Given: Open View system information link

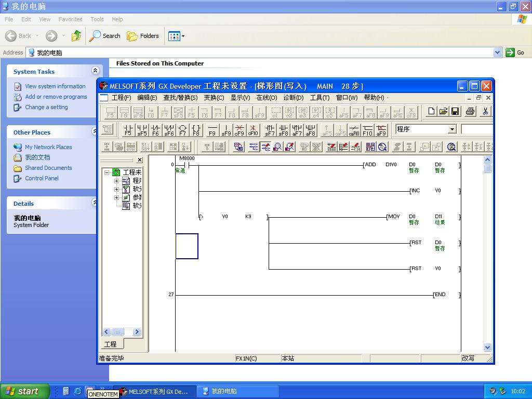Looking at the screenshot, I should (x=55, y=86).
